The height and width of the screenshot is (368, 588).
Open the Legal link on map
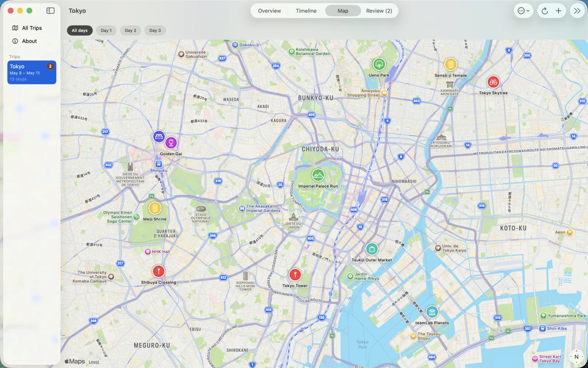94,362
